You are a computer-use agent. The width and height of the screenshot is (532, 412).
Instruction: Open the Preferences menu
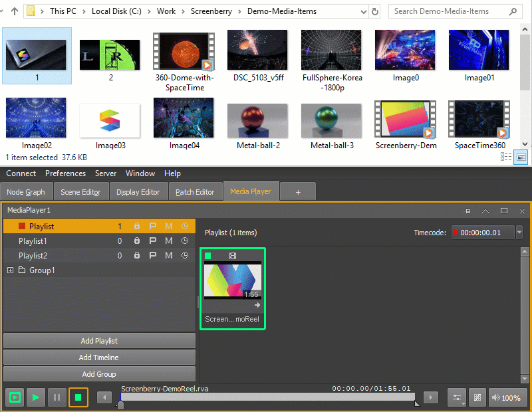65,173
